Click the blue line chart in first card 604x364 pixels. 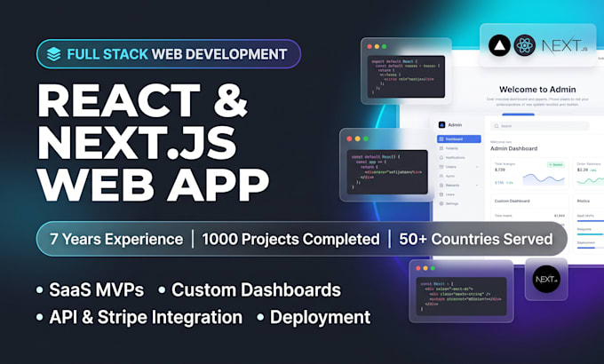[543, 178]
